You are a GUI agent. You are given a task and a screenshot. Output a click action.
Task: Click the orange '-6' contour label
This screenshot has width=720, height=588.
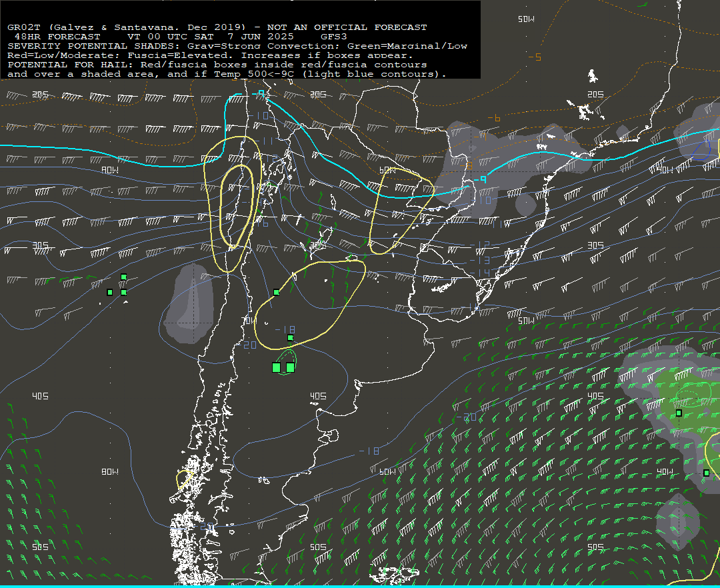pyautogui.click(x=493, y=118)
